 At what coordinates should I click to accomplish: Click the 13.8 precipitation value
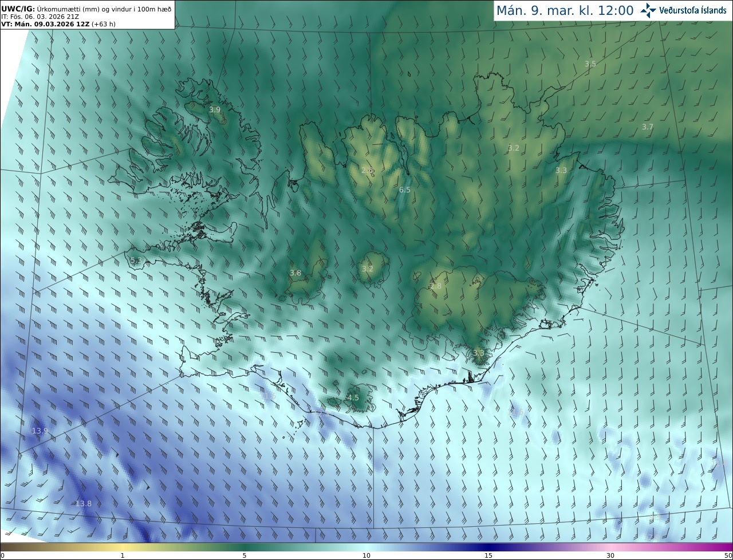[x=84, y=504]
